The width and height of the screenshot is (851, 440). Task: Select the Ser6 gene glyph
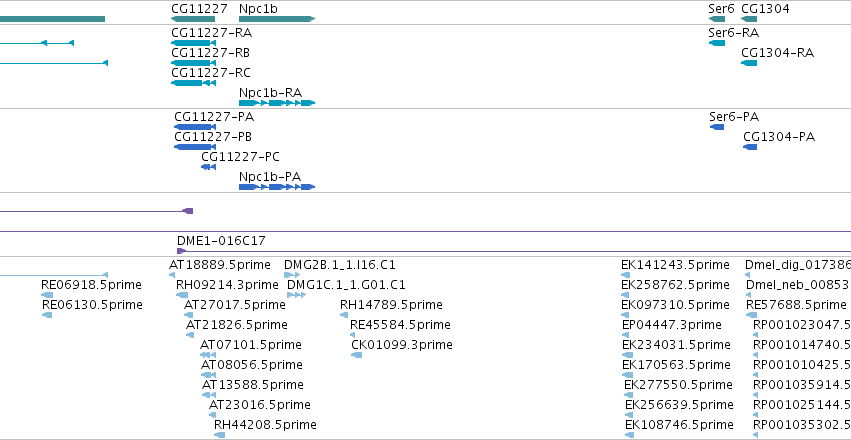pyautogui.click(x=717, y=19)
